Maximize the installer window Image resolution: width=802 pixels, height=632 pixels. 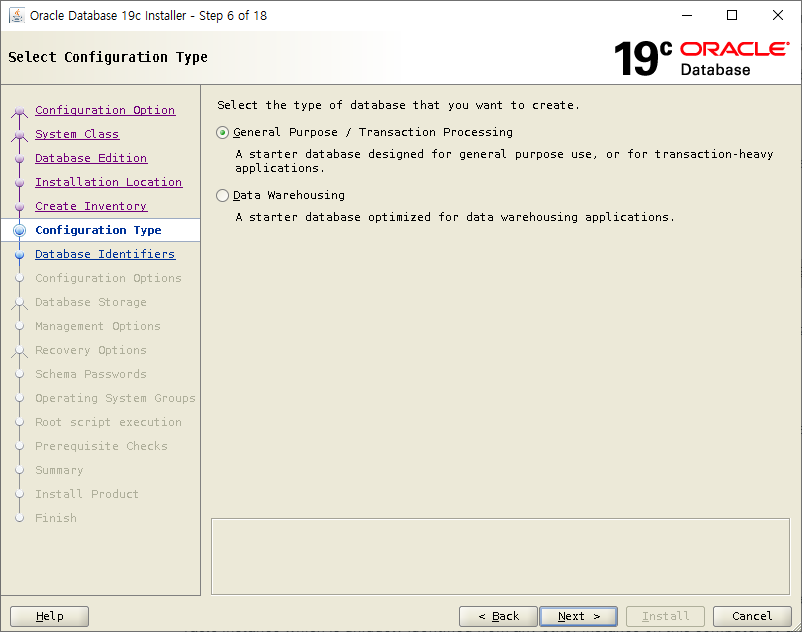click(732, 15)
